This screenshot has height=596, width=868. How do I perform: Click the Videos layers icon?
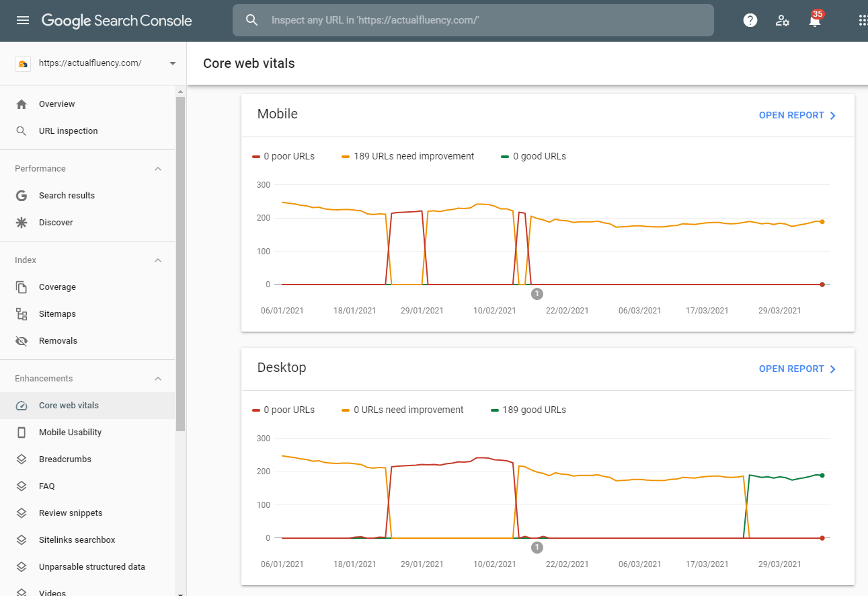coord(22,592)
